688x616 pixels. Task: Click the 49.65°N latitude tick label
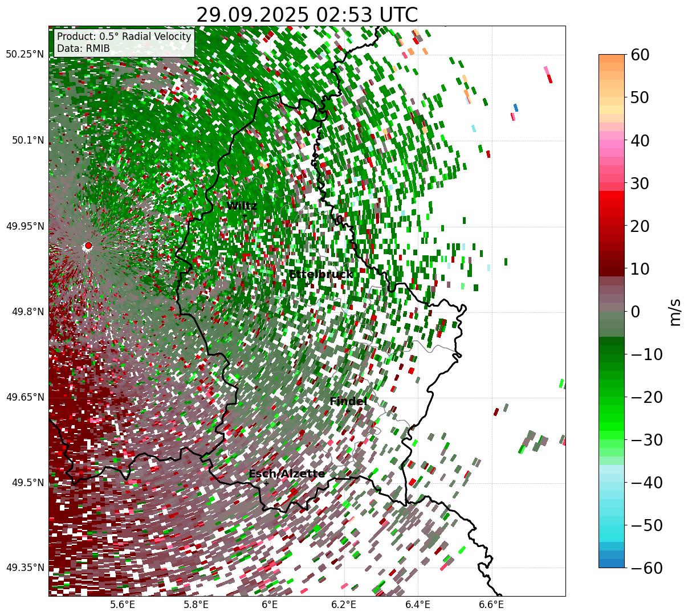pyautogui.click(x=25, y=397)
